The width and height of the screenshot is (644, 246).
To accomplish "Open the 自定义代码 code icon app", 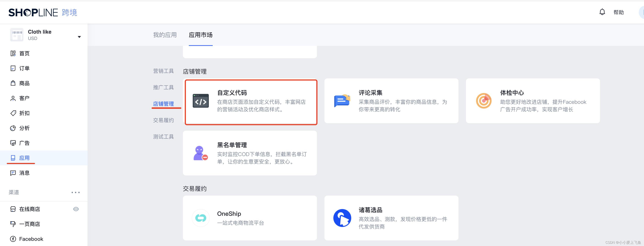I will (x=201, y=101).
